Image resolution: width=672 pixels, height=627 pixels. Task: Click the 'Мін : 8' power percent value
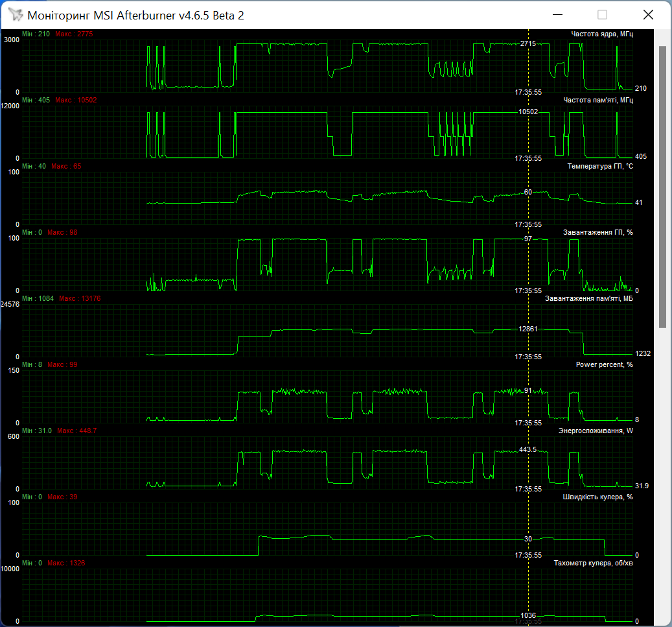32,364
